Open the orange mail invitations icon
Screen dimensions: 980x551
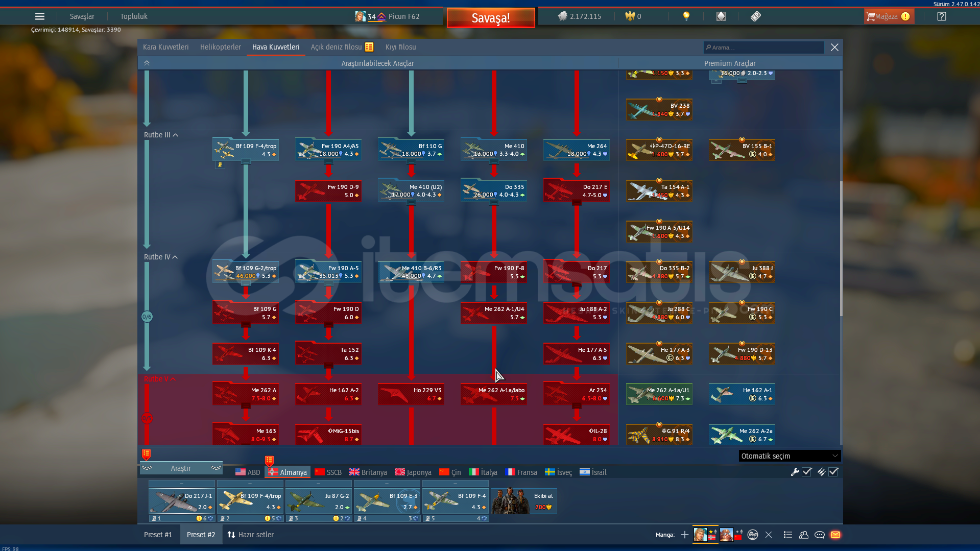[835, 535]
